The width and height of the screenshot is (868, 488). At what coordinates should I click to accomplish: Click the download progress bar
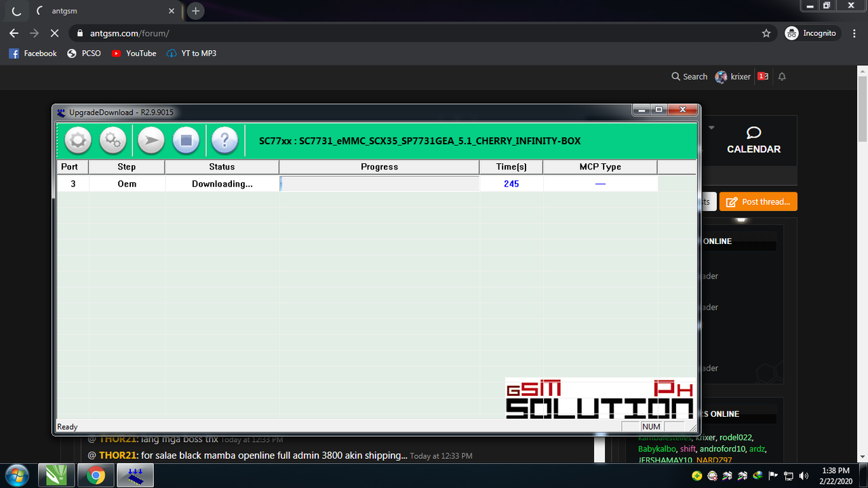379,184
